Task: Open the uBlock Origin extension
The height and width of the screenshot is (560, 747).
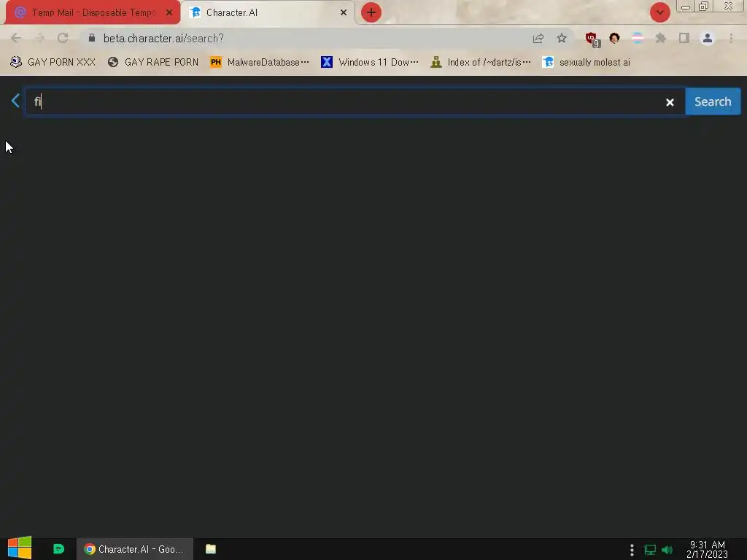Action: (x=592, y=39)
